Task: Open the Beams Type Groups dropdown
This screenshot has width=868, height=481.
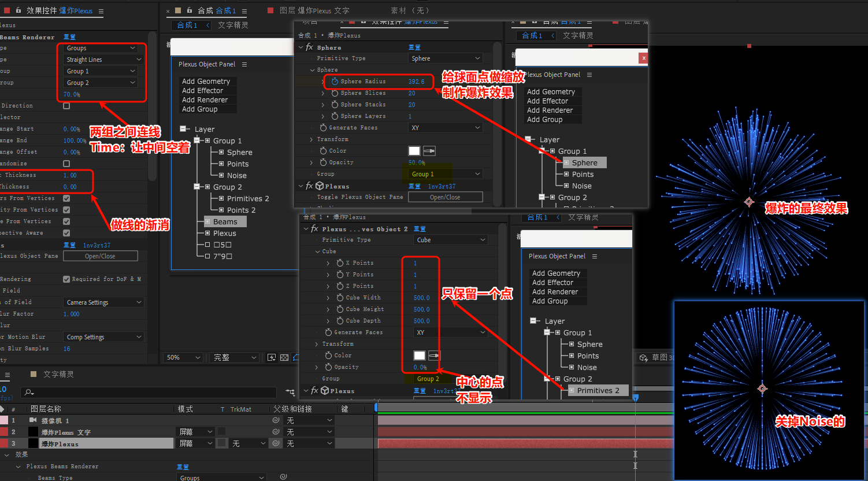Action: [x=101, y=48]
